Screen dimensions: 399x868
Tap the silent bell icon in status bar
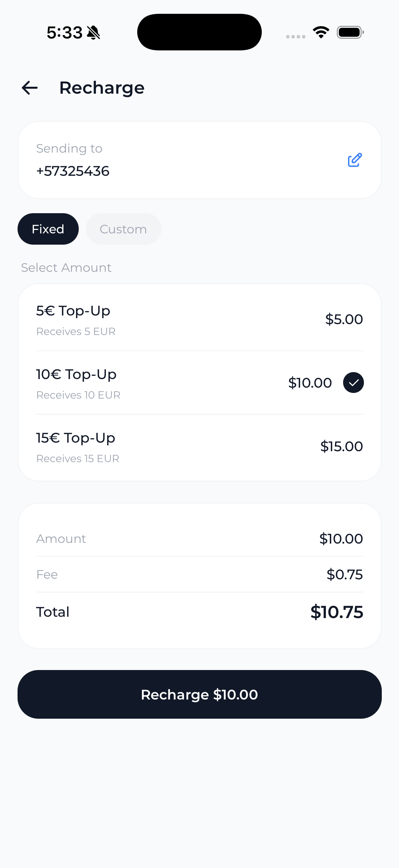tap(93, 33)
